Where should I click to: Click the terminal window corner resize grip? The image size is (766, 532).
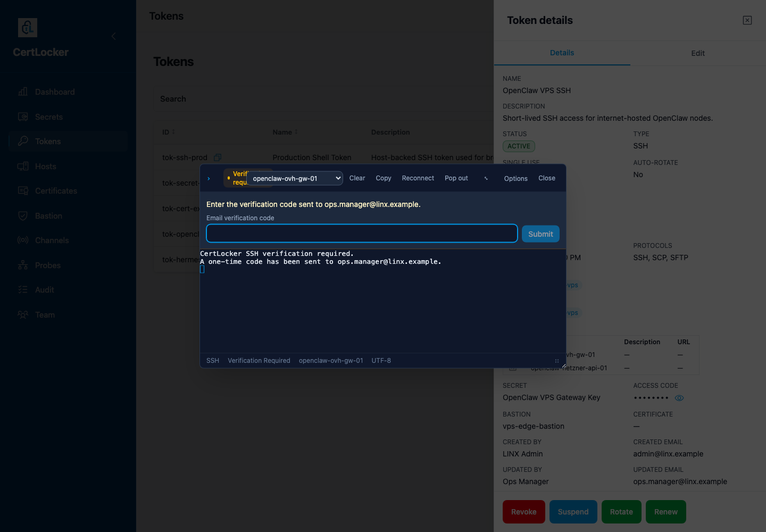click(x=563, y=365)
